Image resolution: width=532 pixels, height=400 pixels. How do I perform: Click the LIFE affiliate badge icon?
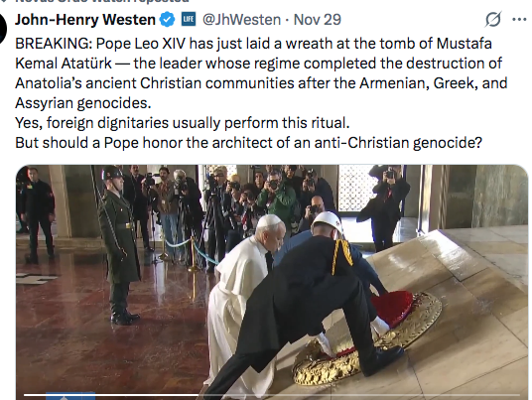189,19
